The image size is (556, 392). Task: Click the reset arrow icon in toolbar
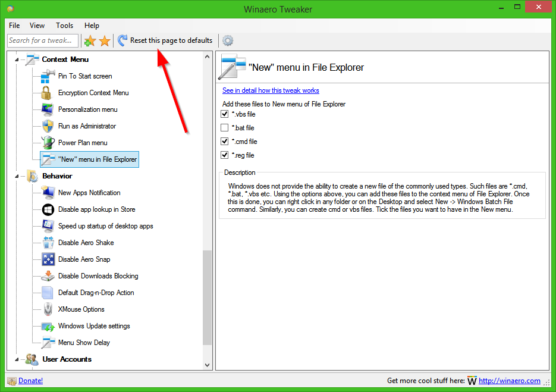point(122,40)
